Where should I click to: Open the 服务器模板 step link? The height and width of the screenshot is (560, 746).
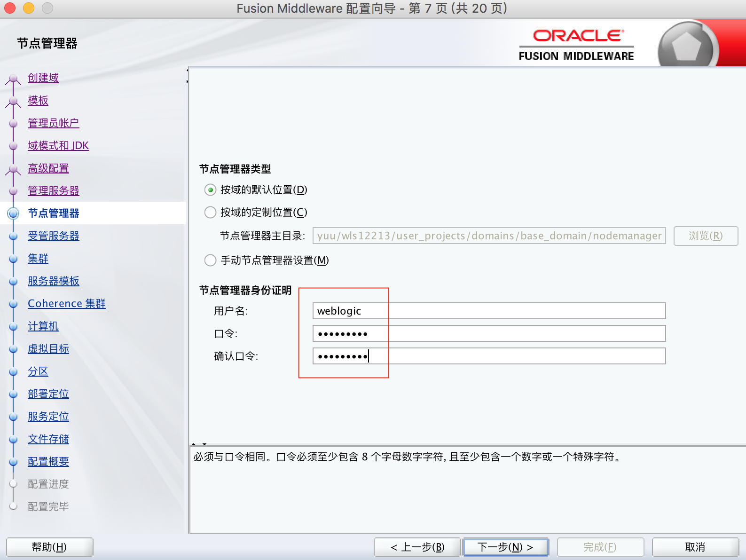[x=54, y=281]
